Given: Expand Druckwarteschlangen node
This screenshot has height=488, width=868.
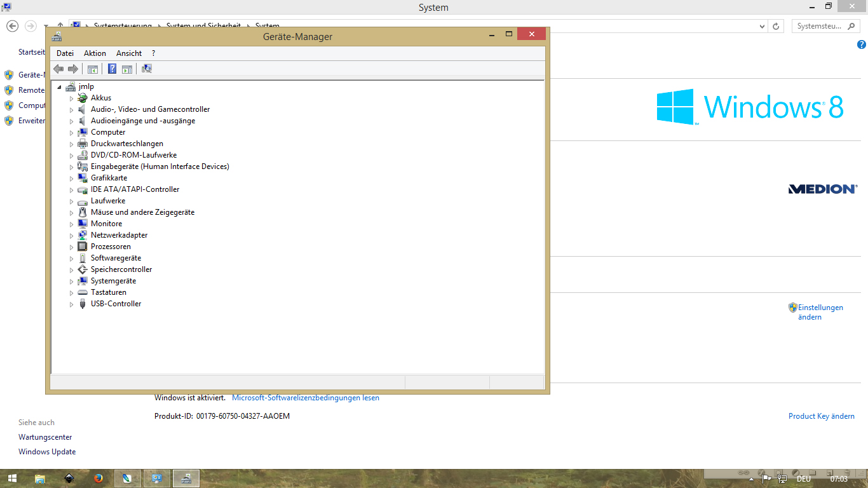Looking at the screenshot, I should (x=72, y=144).
